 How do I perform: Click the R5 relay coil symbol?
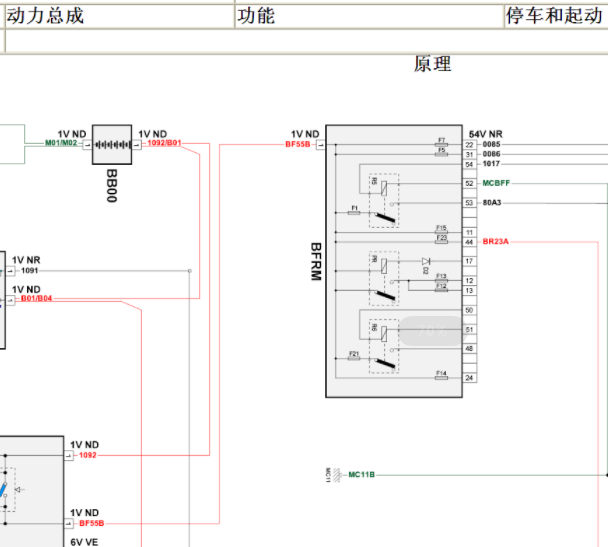click(384, 188)
